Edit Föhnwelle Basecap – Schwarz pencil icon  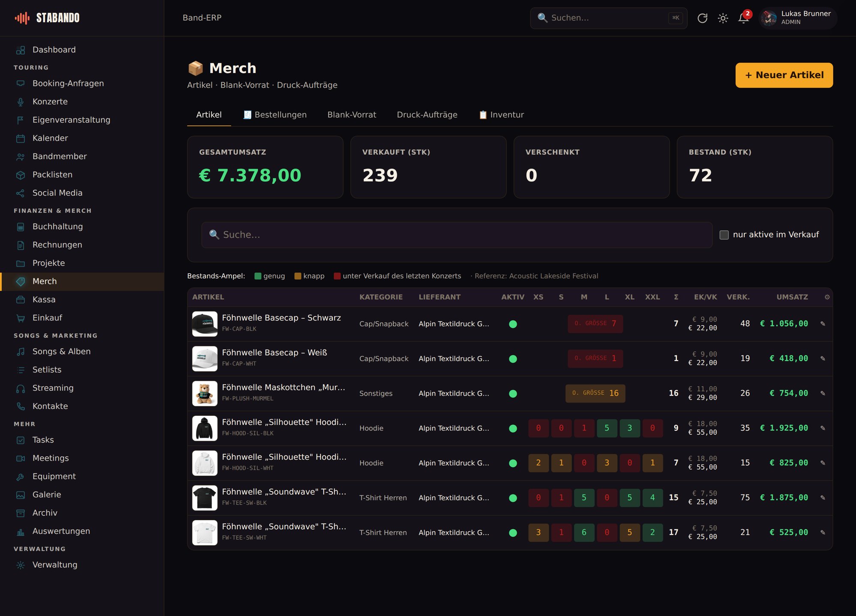823,324
